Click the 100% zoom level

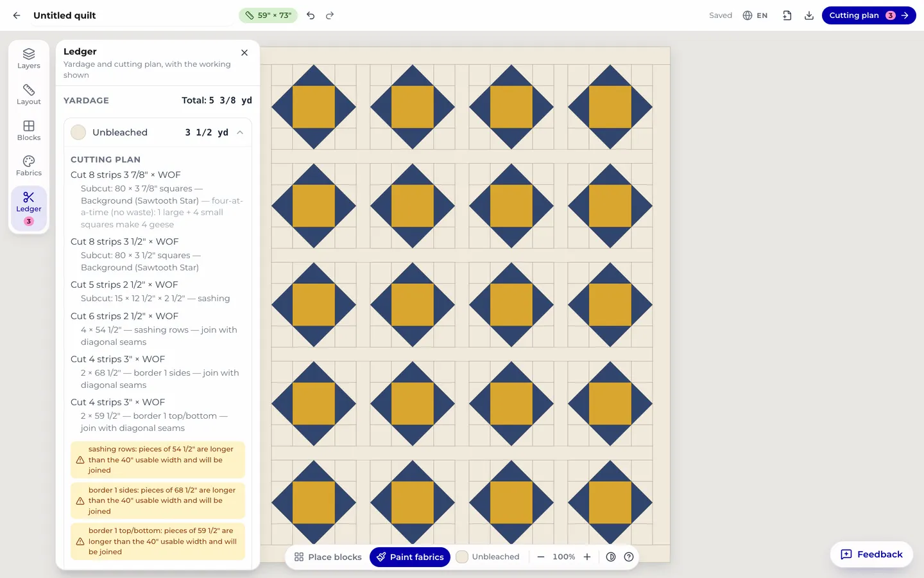click(x=564, y=557)
